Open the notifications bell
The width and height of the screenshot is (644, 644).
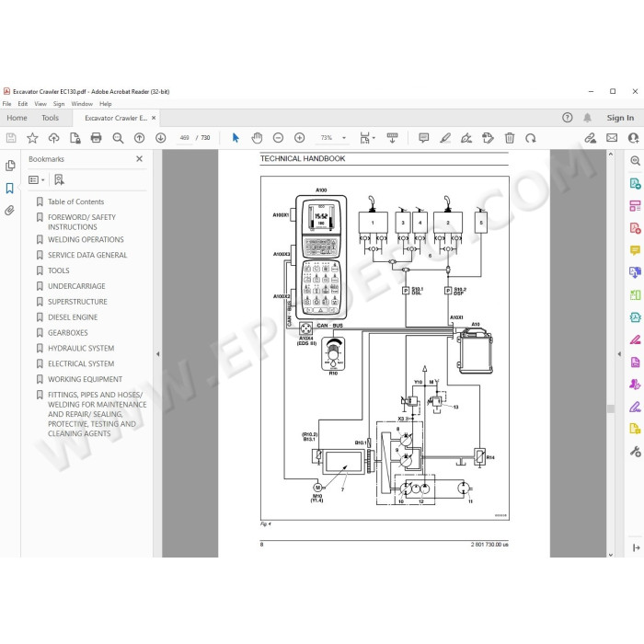(587, 118)
